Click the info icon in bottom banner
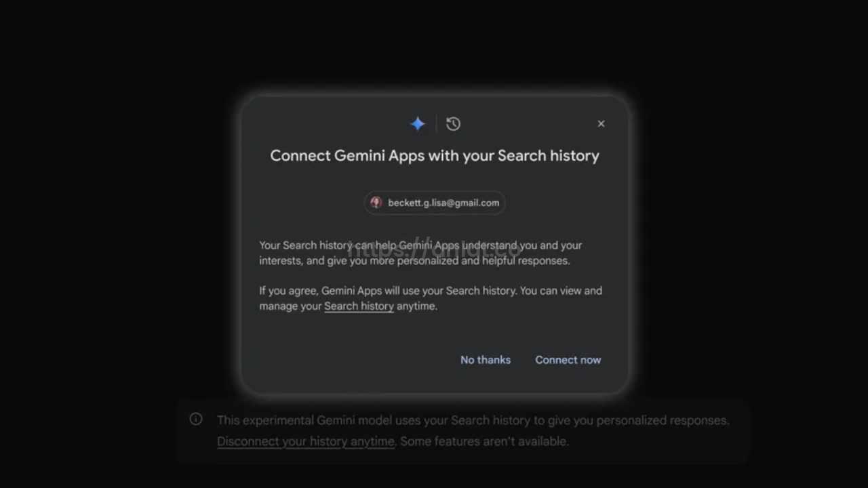The height and width of the screenshot is (488, 868). point(196,419)
